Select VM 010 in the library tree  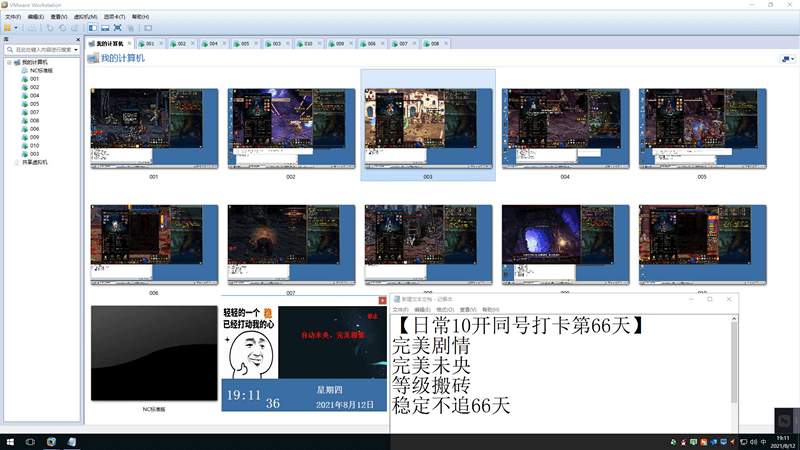point(31,145)
